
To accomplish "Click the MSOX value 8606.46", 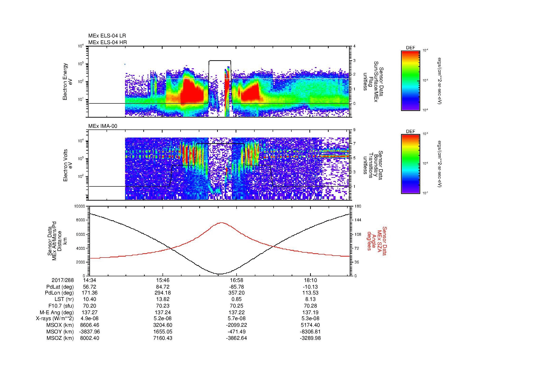I will coord(89,325).
